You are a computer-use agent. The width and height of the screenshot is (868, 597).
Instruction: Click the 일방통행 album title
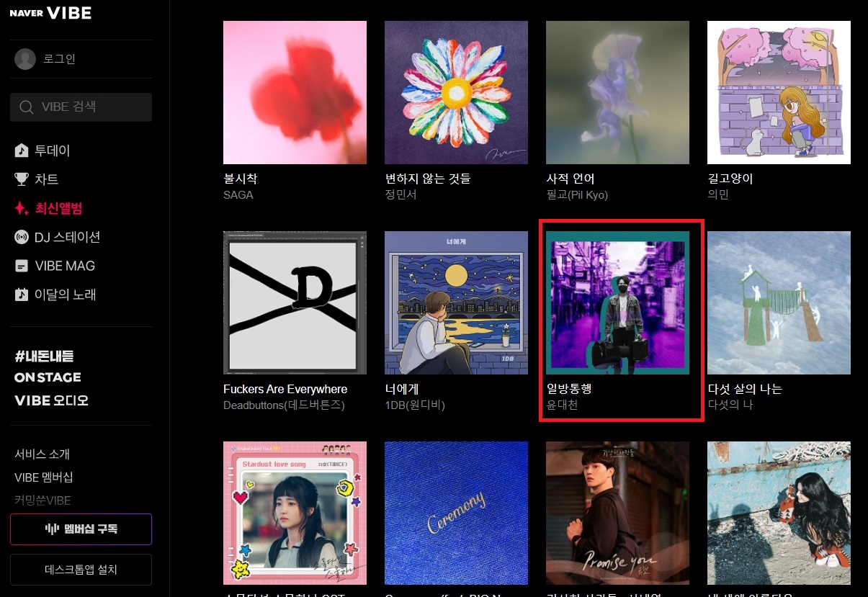(569, 389)
